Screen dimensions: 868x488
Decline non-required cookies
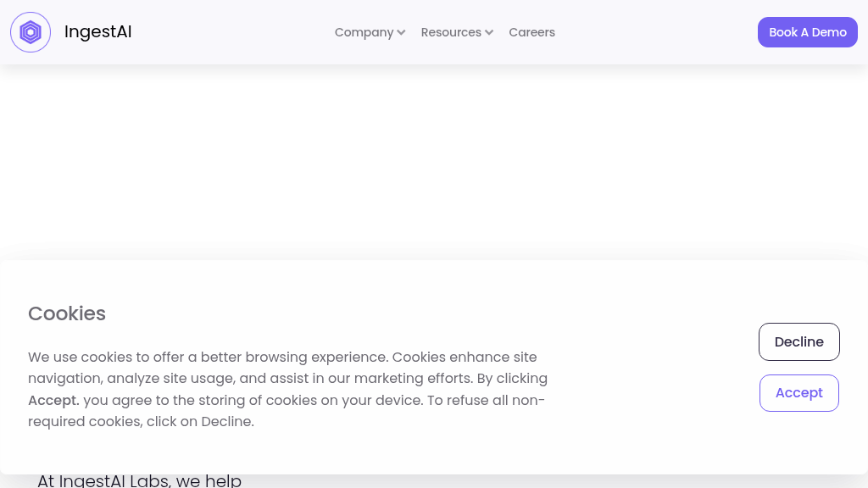tap(798, 342)
